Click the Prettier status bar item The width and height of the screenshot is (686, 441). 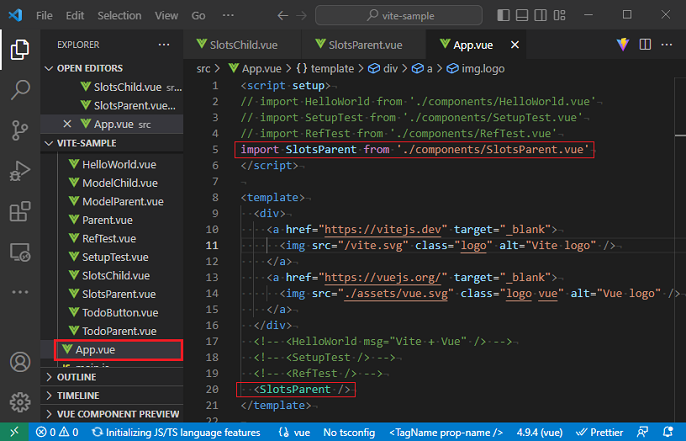599,432
